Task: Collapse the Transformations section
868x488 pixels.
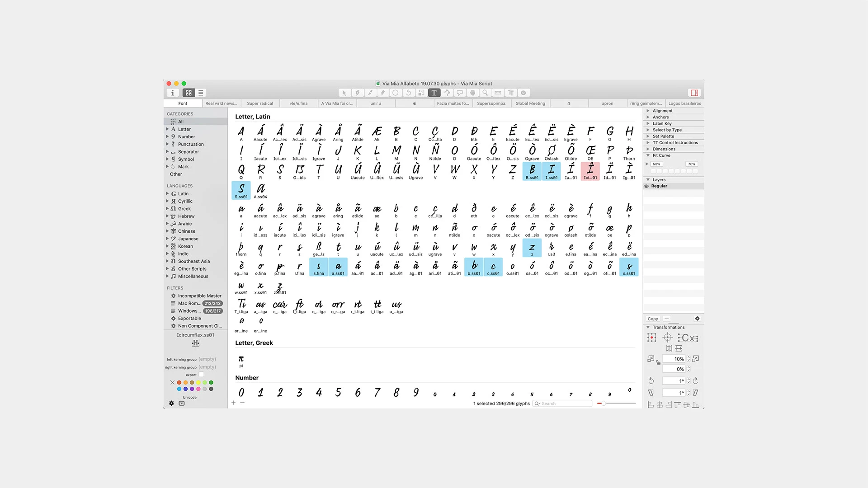Action: point(648,327)
